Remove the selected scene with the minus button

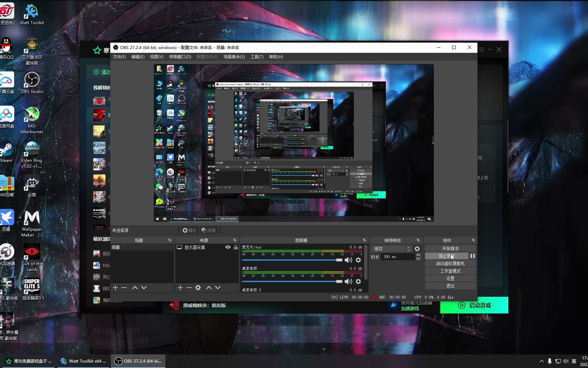124,288
